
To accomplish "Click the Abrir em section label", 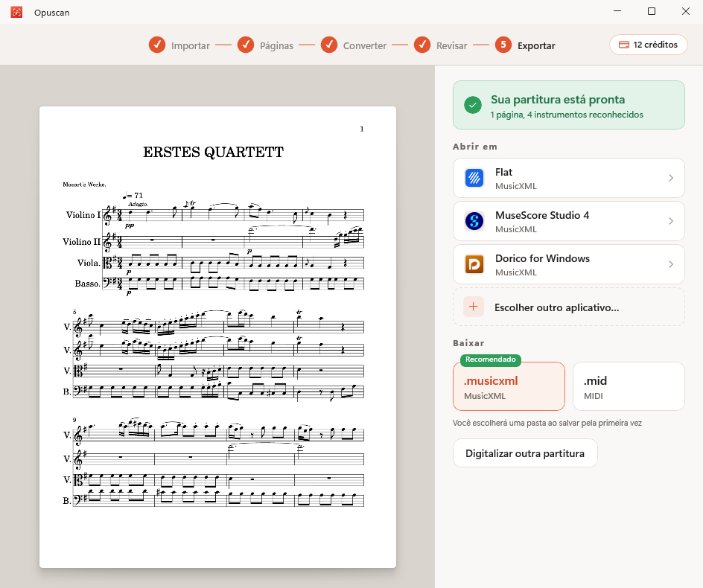I will tap(475, 147).
